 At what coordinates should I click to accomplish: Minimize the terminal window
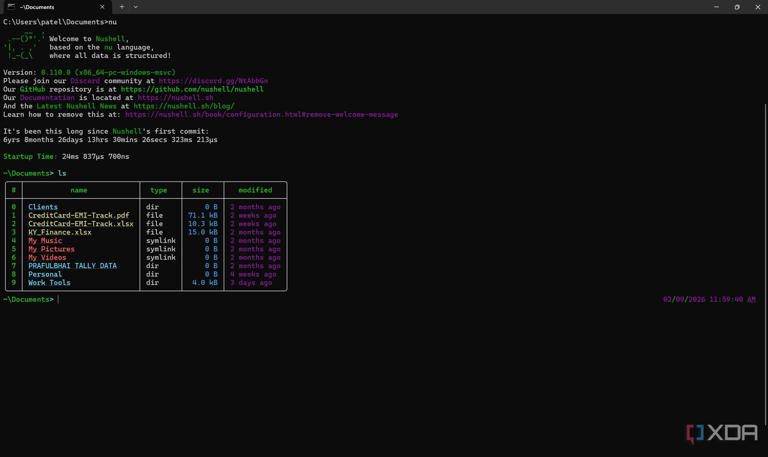coord(716,7)
